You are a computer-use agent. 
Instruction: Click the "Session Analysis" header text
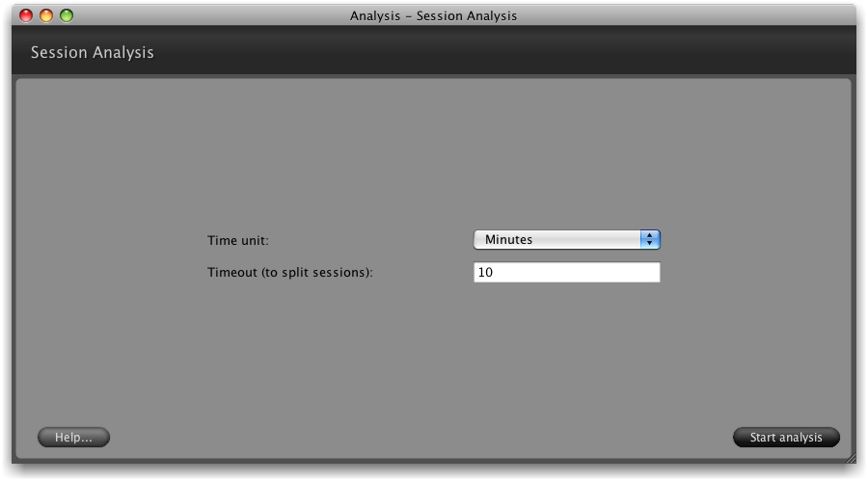click(93, 53)
